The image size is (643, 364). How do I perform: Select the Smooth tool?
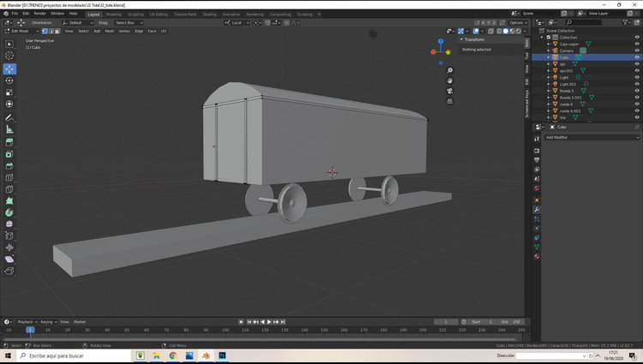9,224
